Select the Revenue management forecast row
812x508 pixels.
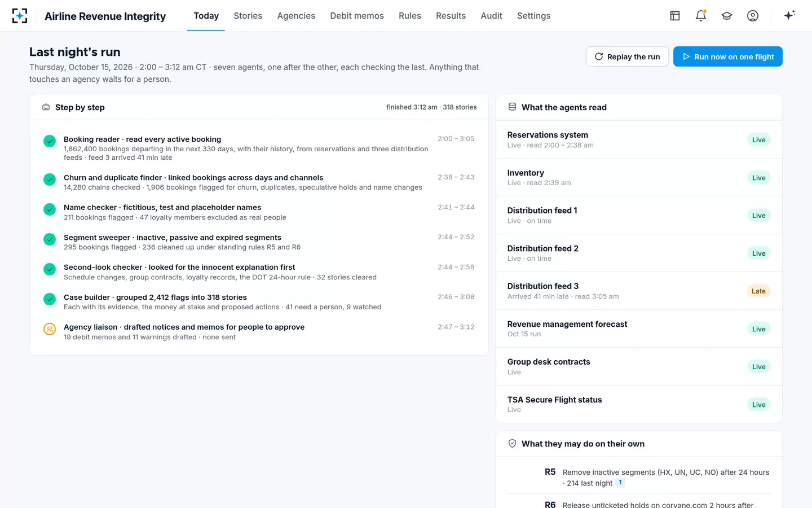coord(639,329)
